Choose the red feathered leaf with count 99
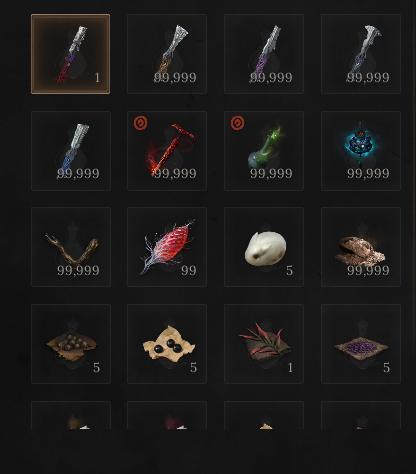Viewport: 416px width, 474px height. [167, 247]
